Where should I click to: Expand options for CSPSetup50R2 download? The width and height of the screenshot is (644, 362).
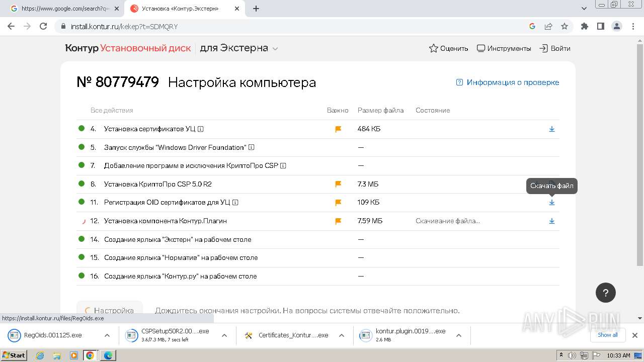click(x=224, y=335)
